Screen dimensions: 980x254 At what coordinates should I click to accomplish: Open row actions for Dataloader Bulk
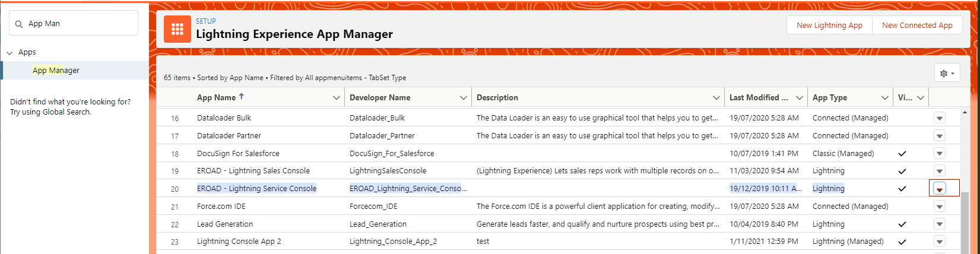point(939,118)
